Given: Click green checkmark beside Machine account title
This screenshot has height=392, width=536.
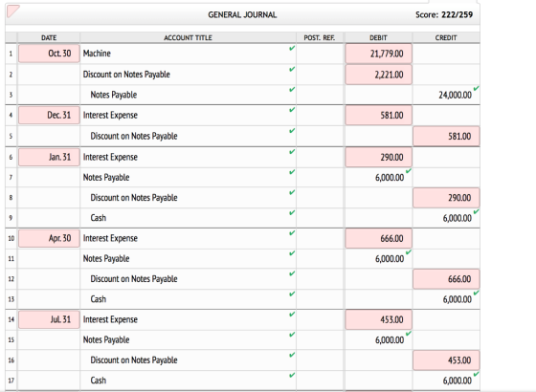Looking at the screenshot, I should 292,49.
